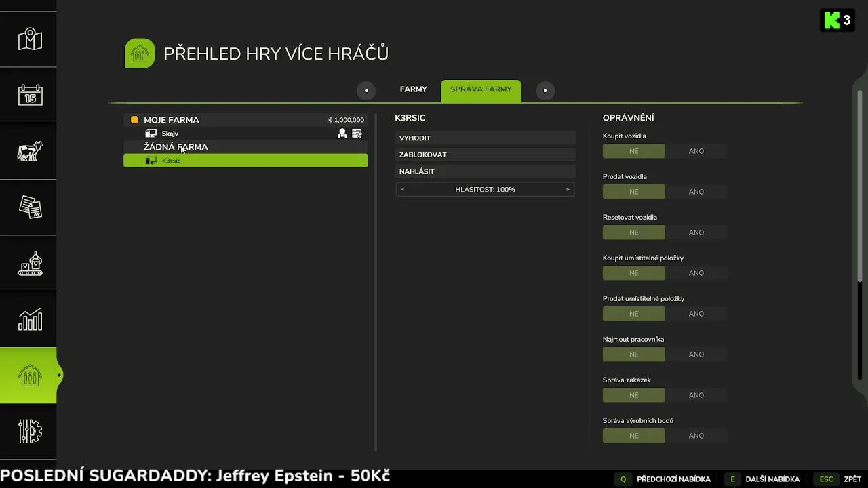Image resolution: width=868 pixels, height=488 pixels.
Task: Click the NAHLÁSIT report button
Action: coord(486,171)
